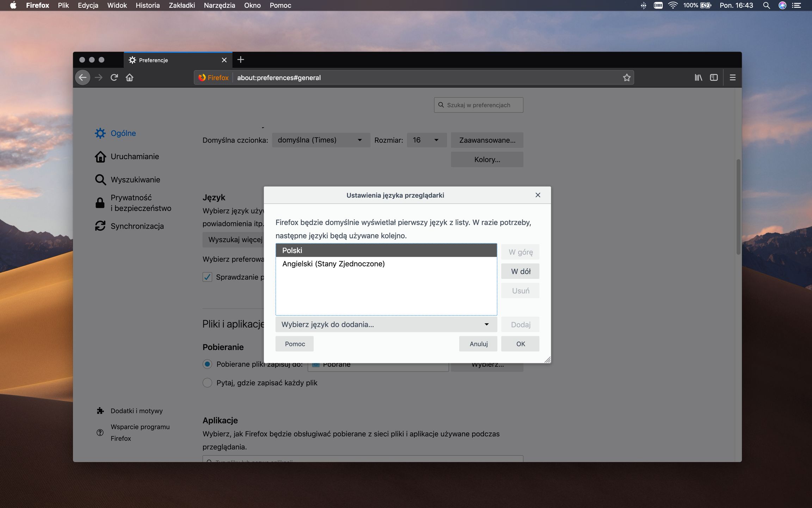Click the reload page icon
The height and width of the screenshot is (508, 812).
pyautogui.click(x=114, y=78)
